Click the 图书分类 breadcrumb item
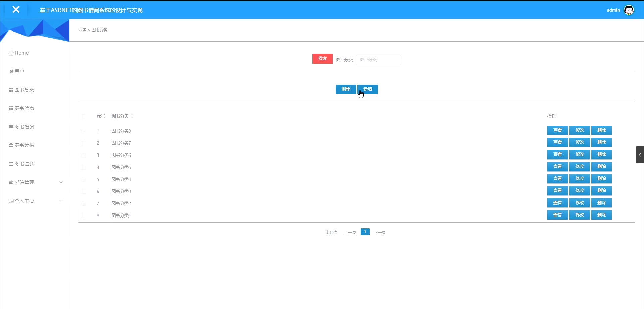The height and width of the screenshot is (309, 644). [x=100, y=30]
